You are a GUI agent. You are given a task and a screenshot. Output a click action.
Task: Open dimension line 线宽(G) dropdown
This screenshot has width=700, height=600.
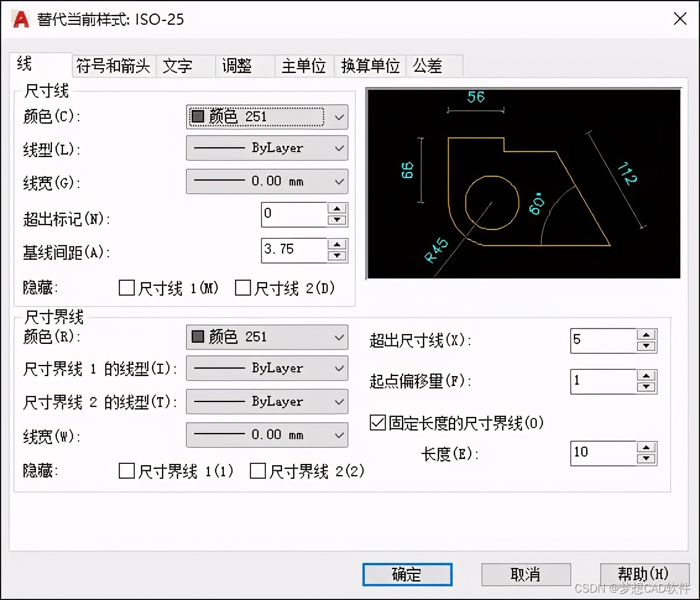point(267,181)
